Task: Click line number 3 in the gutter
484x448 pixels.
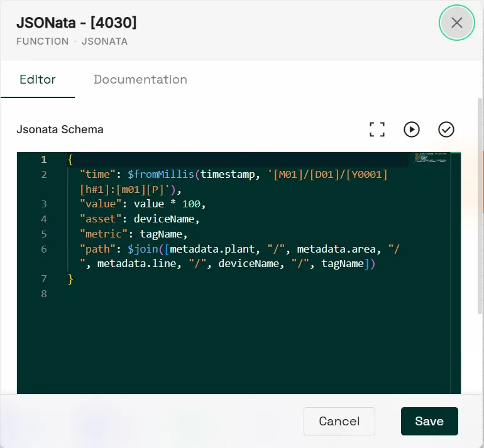Action: (x=44, y=204)
